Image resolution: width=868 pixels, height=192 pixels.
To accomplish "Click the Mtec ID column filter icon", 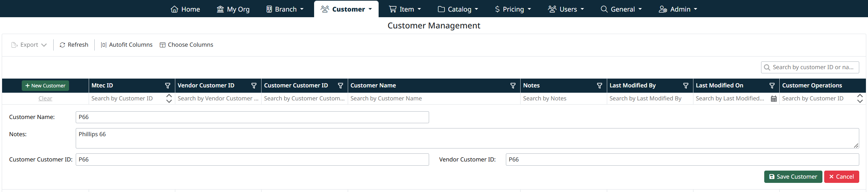I will (168, 86).
